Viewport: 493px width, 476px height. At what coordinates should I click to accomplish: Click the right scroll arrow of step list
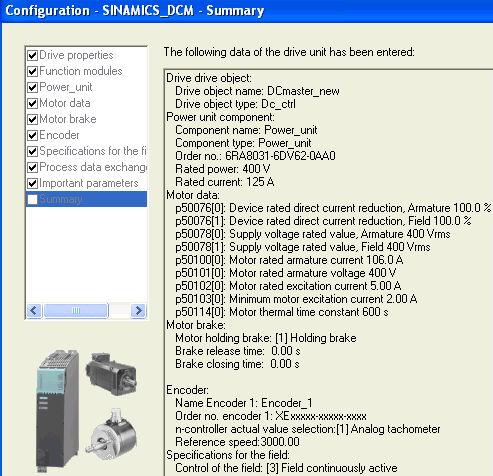(138, 311)
